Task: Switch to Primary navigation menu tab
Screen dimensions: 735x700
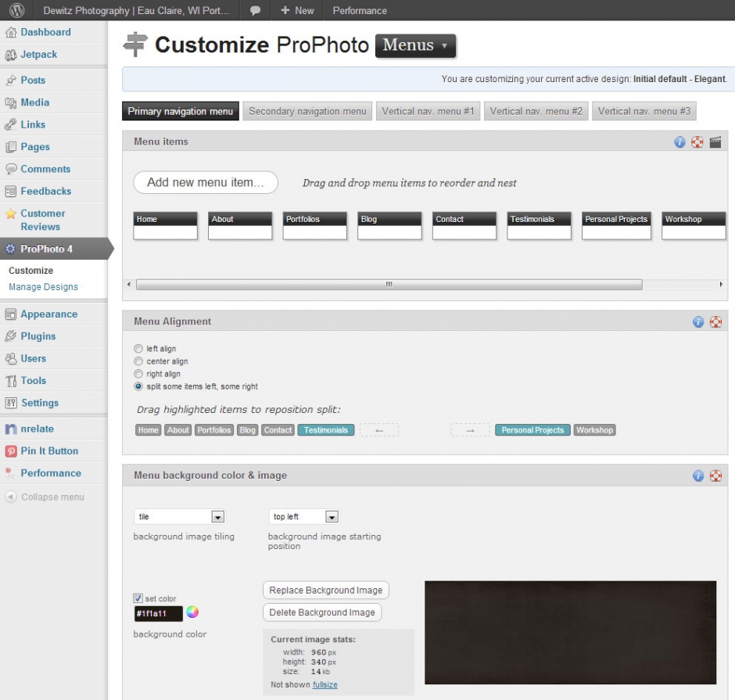Action: click(x=181, y=111)
